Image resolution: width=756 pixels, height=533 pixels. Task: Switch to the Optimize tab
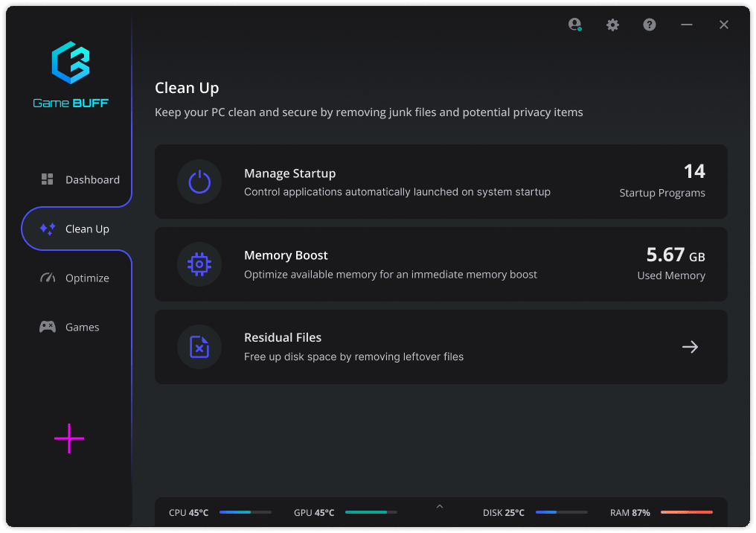tap(76, 278)
